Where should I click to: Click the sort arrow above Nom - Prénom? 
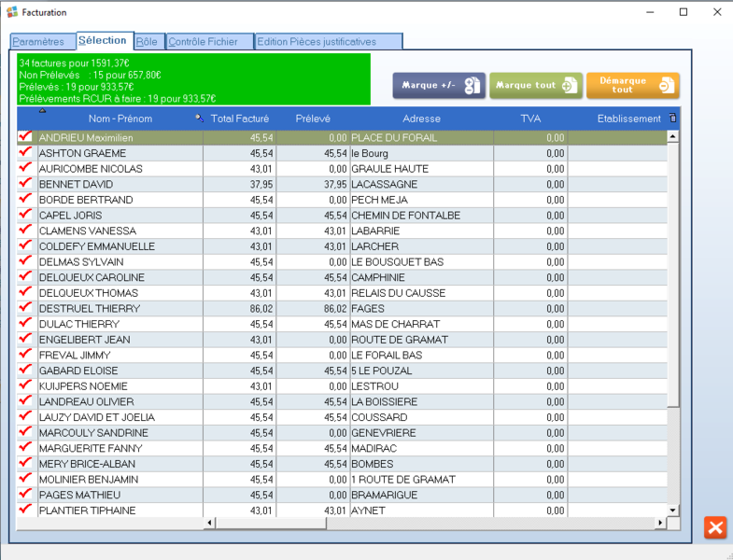(41, 111)
